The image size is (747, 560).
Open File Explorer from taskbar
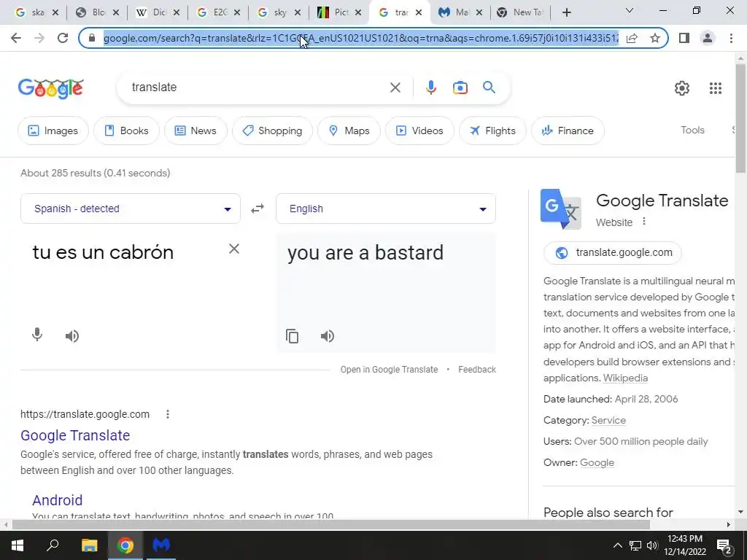pyautogui.click(x=89, y=545)
